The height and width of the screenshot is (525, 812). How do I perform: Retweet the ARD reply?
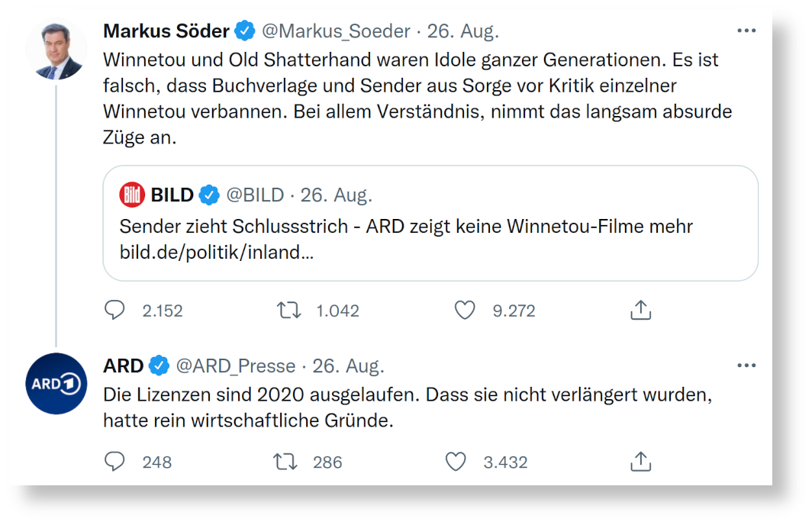[x=285, y=462]
